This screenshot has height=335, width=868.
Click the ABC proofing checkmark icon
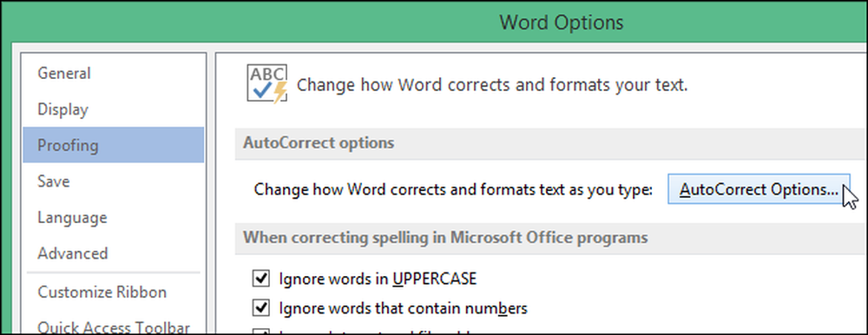click(x=266, y=83)
